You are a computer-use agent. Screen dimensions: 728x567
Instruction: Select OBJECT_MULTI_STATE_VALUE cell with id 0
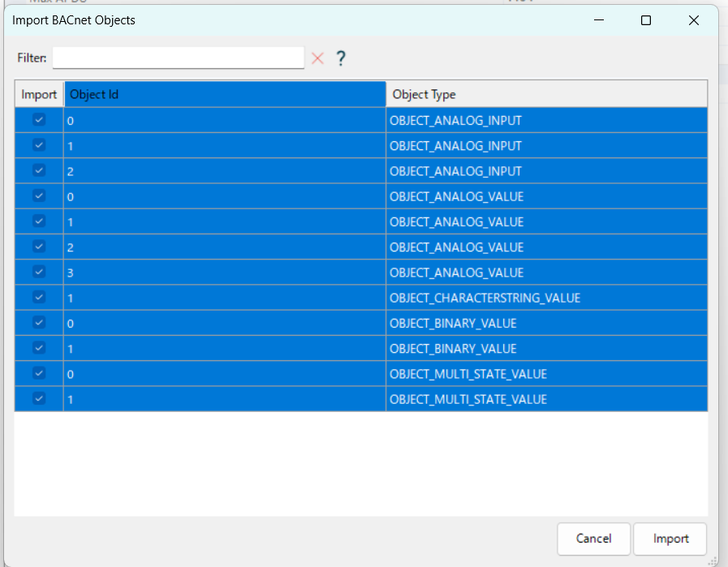tap(546, 373)
